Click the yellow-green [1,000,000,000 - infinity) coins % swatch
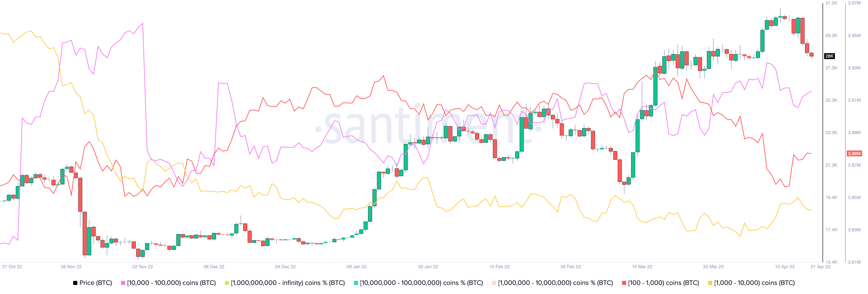The image size is (868, 294). tap(227, 283)
